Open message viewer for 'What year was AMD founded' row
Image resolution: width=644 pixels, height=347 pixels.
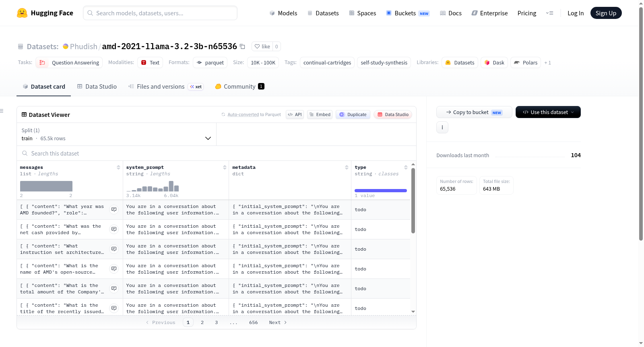pyautogui.click(x=114, y=210)
